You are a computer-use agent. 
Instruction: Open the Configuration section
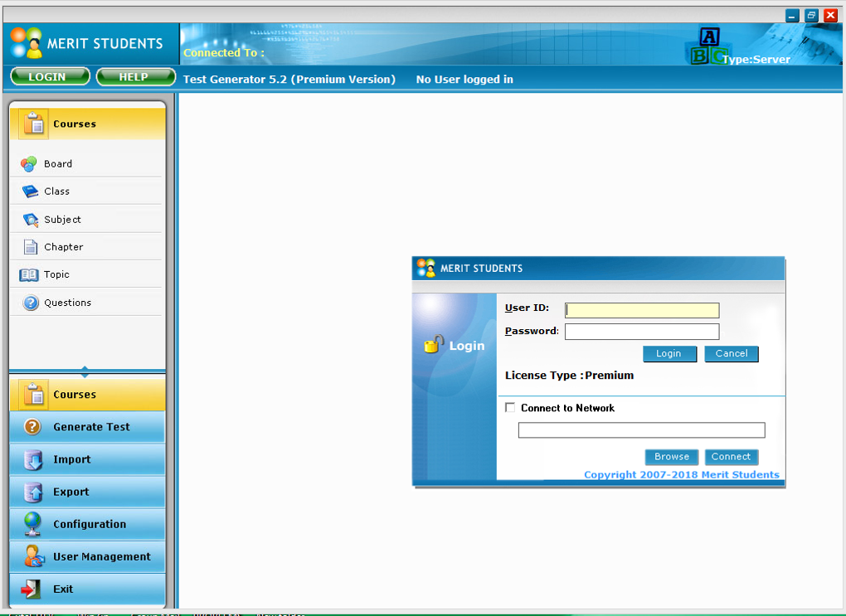pyautogui.click(x=87, y=524)
